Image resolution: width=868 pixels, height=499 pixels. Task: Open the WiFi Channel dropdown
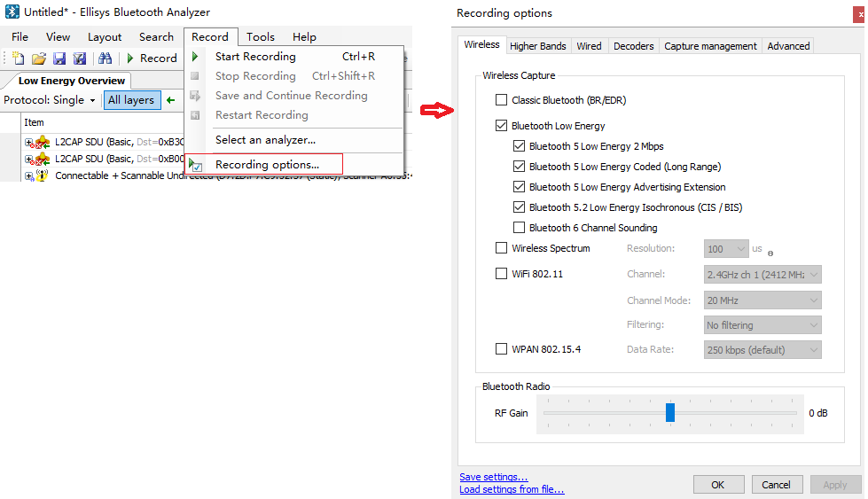(762, 275)
